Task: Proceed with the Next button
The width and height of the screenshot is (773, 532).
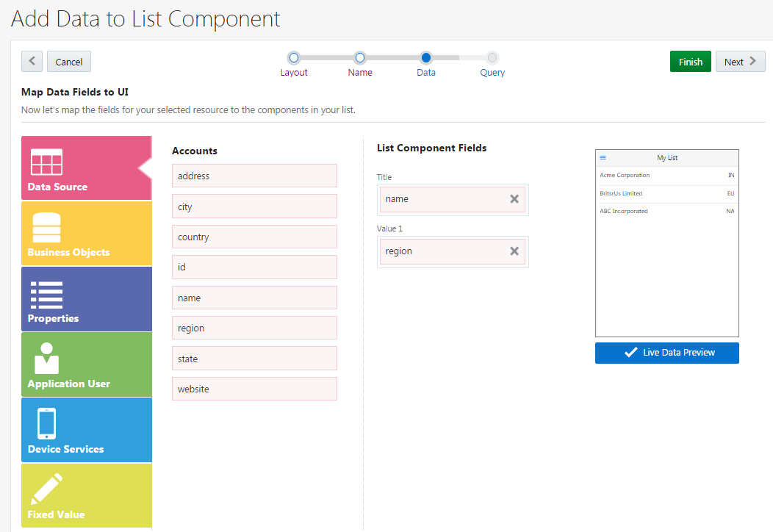Action: 740,62
